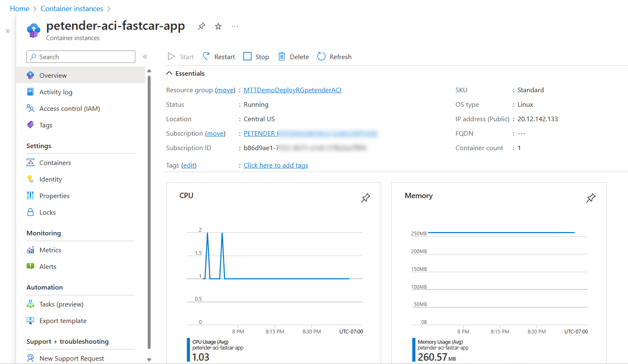Image resolution: width=628 pixels, height=364 pixels.
Task: View the Activity log
Action: coord(56,91)
